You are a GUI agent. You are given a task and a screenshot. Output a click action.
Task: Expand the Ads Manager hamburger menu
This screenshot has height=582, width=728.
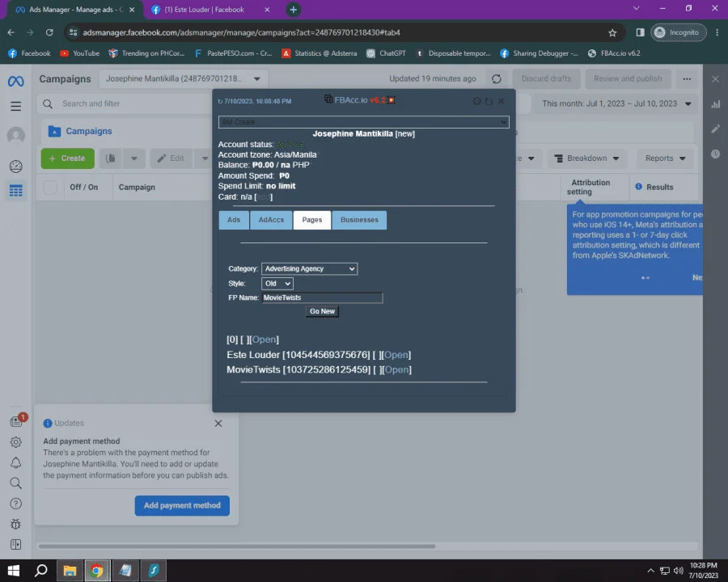[16, 106]
